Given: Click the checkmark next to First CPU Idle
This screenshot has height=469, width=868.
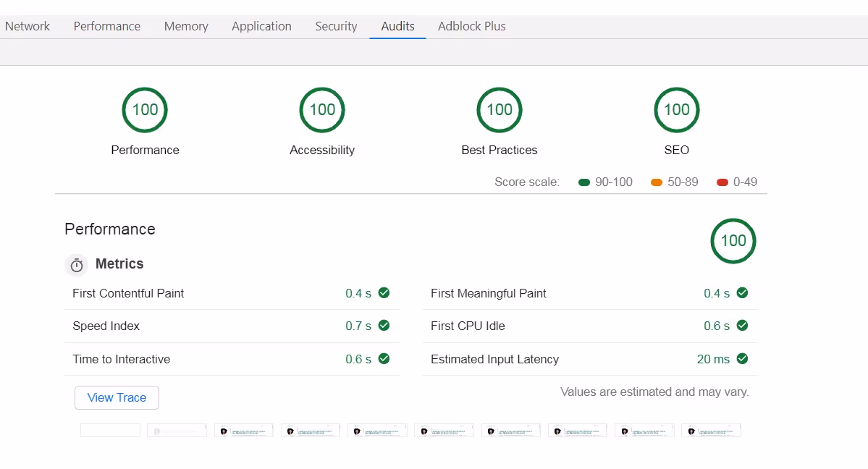Looking at the screenshot, I should click(741, 326).
